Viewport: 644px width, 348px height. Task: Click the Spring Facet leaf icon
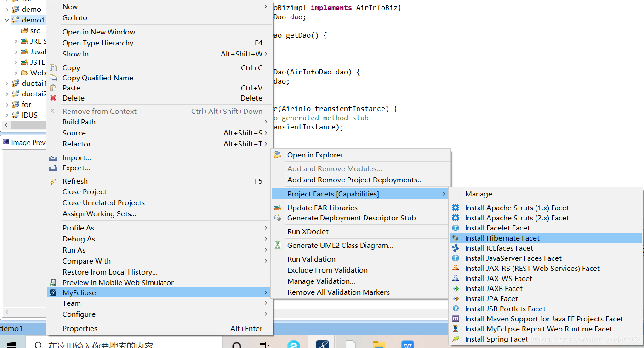[456, 339]
